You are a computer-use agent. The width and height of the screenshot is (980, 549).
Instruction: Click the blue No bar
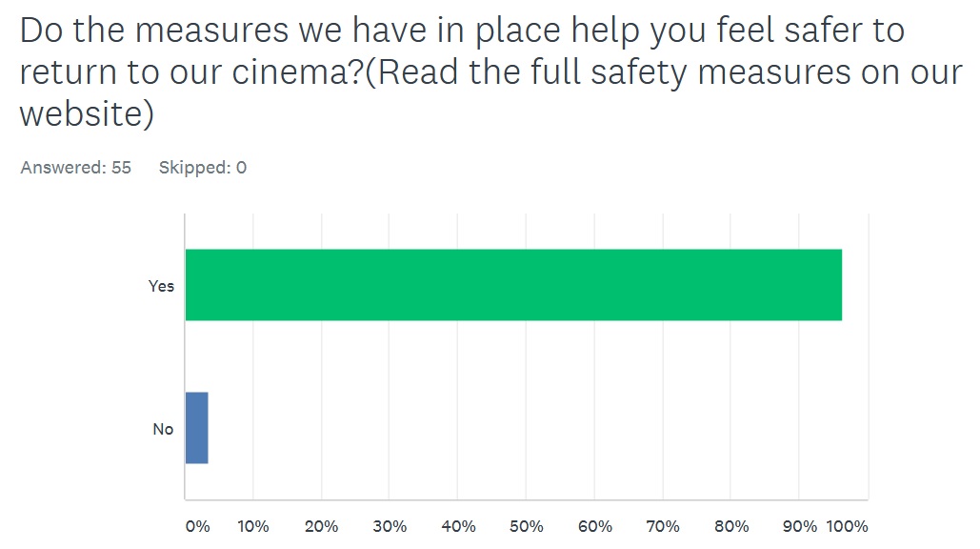click(x=197, y=428)
